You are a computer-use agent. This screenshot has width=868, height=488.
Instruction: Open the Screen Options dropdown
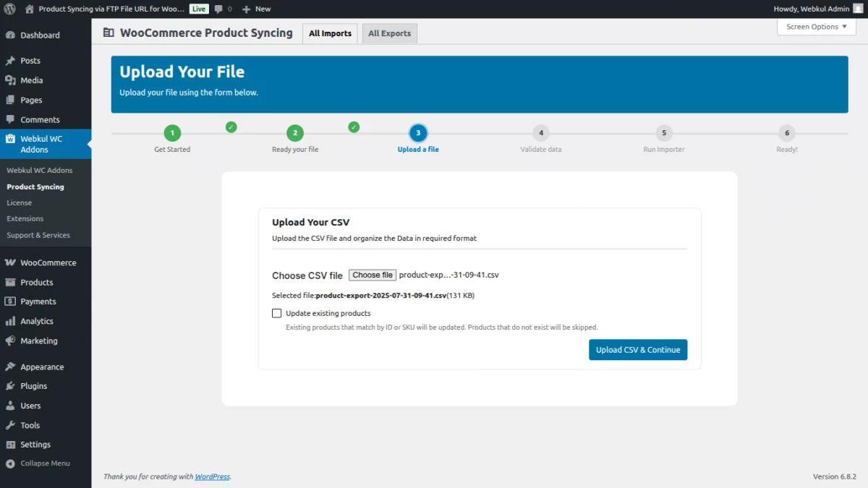816,27
